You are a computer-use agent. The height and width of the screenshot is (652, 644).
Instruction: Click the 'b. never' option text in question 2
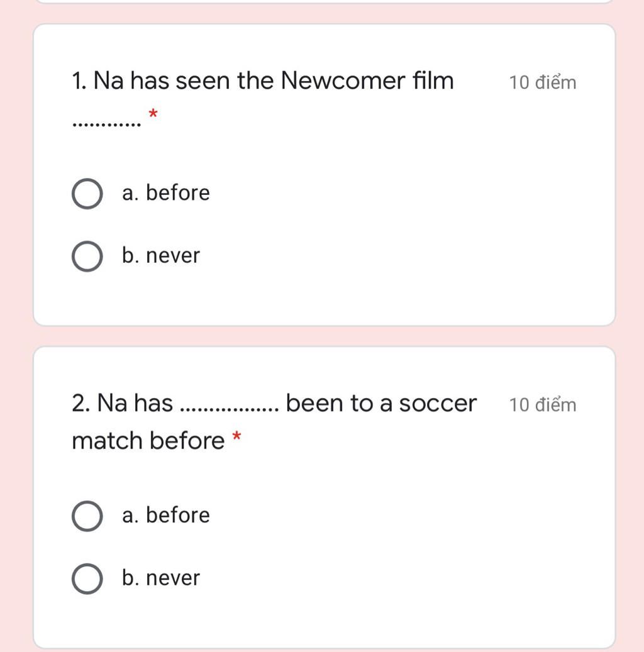(x=161, y=578)
